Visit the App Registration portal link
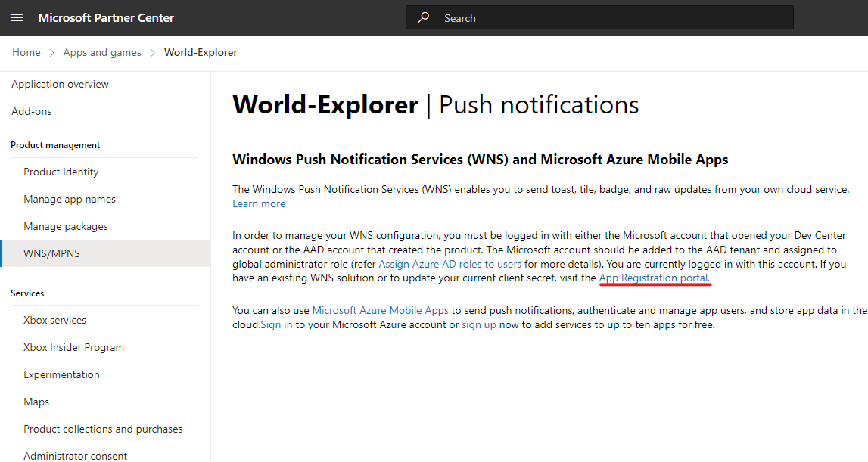Screen dimensions: 868x462 (x=654, y=278)
